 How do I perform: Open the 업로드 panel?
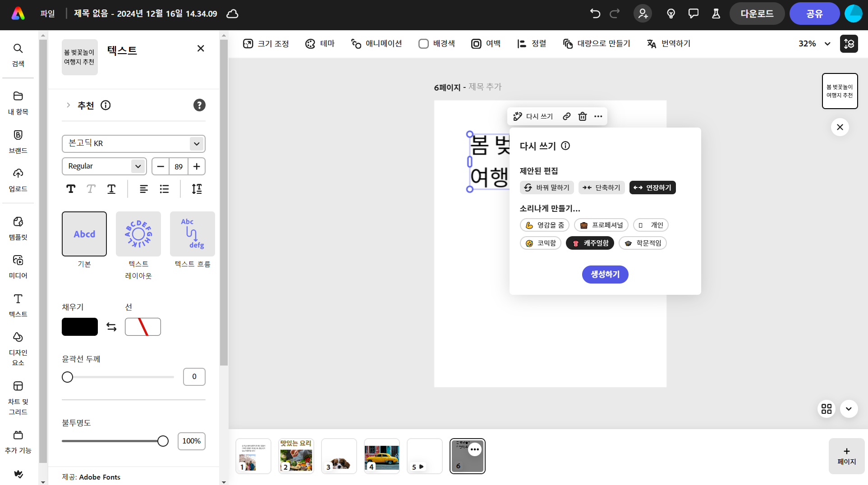pos(18,180)
